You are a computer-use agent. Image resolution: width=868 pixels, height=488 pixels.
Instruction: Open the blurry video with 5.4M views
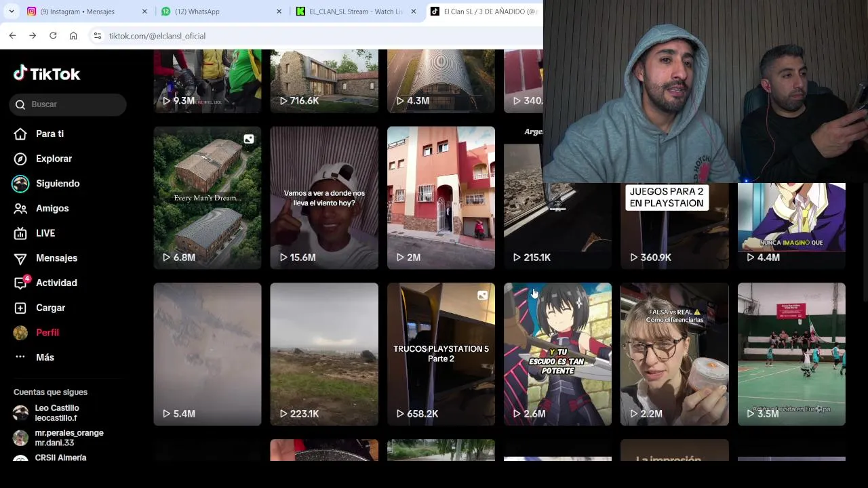(x=208, y=354)
